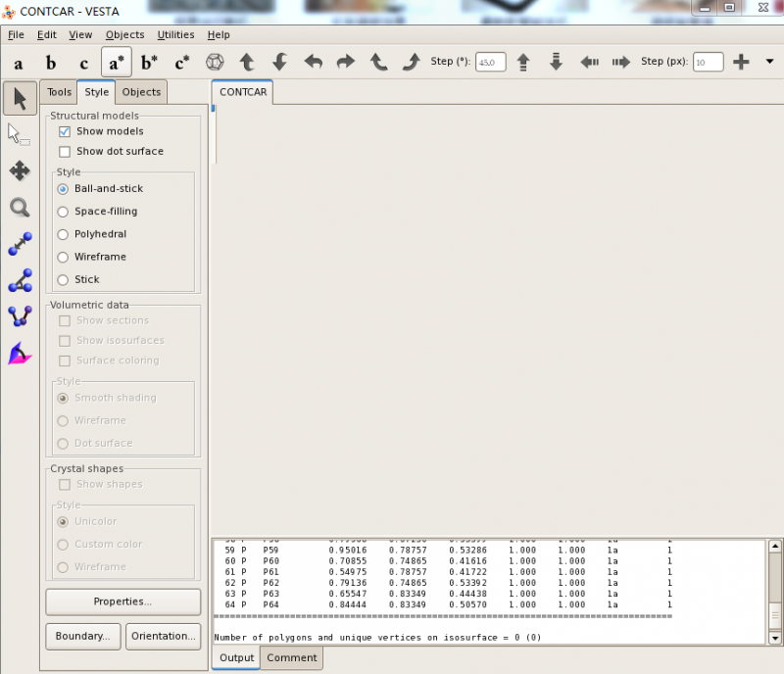Switch to the Tools tab

pyautogui.click(x=59, y=92)
